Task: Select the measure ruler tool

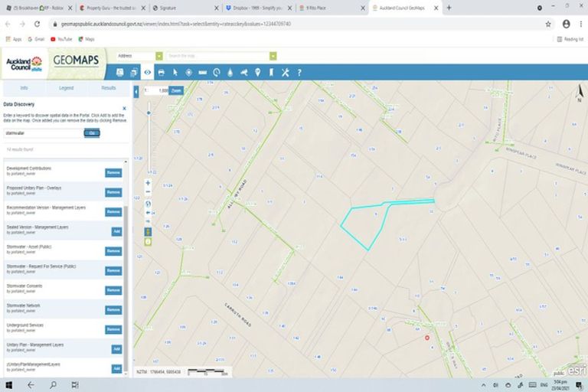Action: tap(202, 72)
